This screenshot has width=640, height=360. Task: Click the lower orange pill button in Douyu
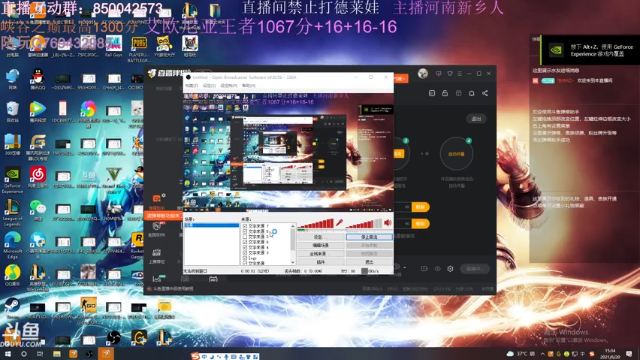(420, 224)
